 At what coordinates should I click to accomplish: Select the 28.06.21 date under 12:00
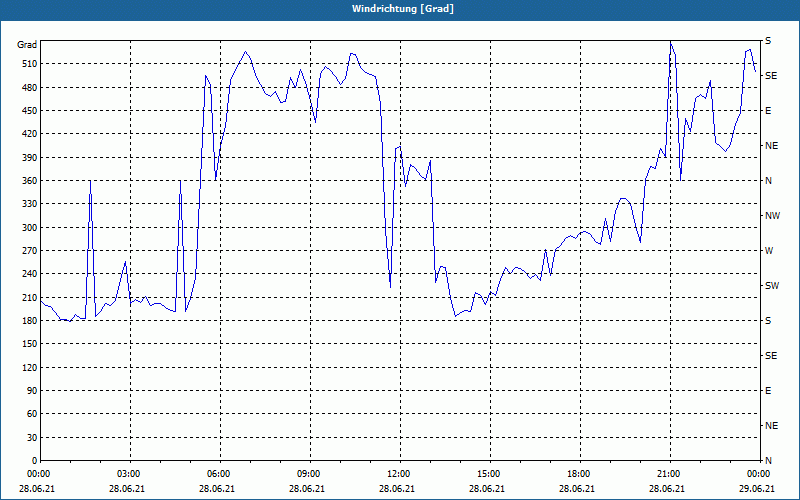coord(396,489)
